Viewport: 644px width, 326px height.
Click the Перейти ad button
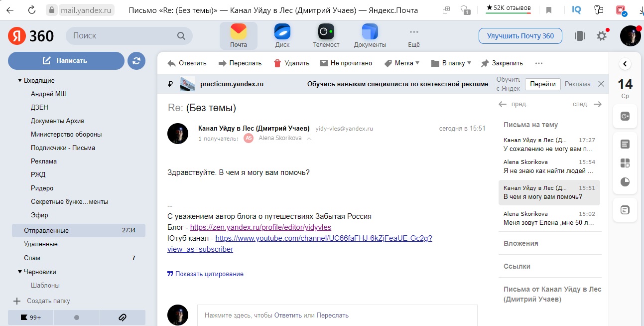543,84
